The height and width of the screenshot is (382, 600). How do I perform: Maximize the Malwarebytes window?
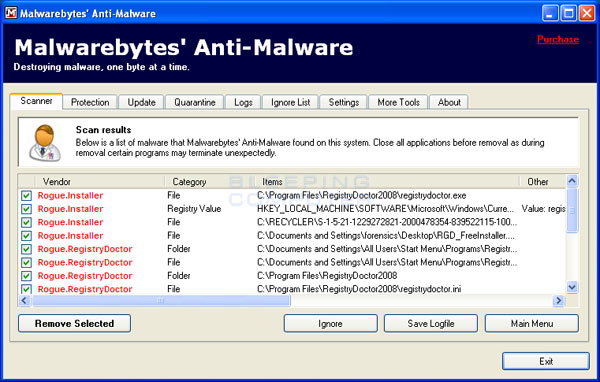coord(569,13)
